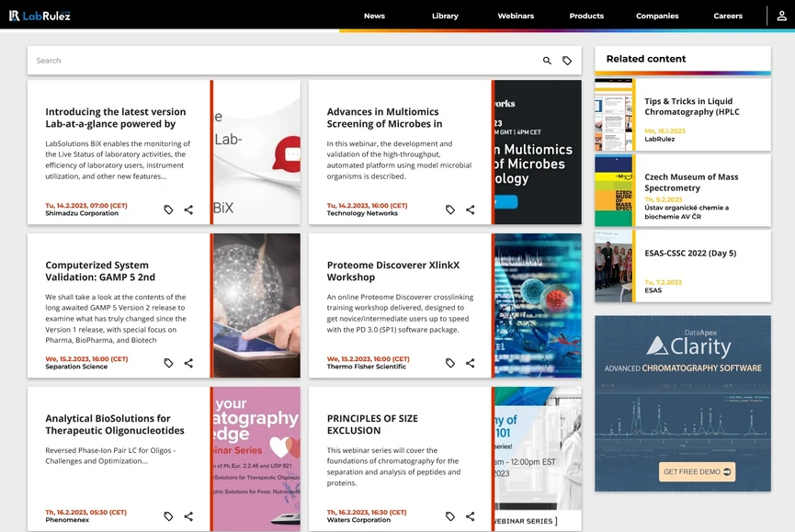Click tag icon on Waters Corporation card
Screen dimensions: 795x532
(x=449, y=516)
